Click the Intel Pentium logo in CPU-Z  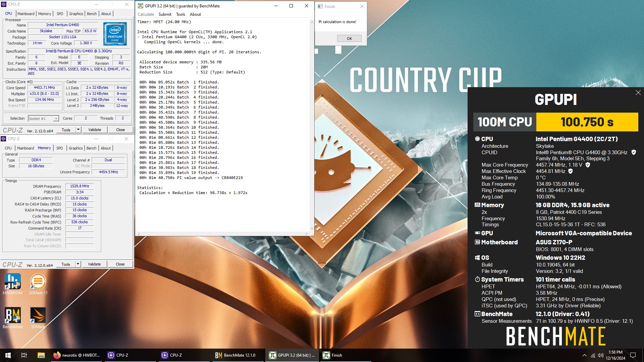tap(115, 34)
